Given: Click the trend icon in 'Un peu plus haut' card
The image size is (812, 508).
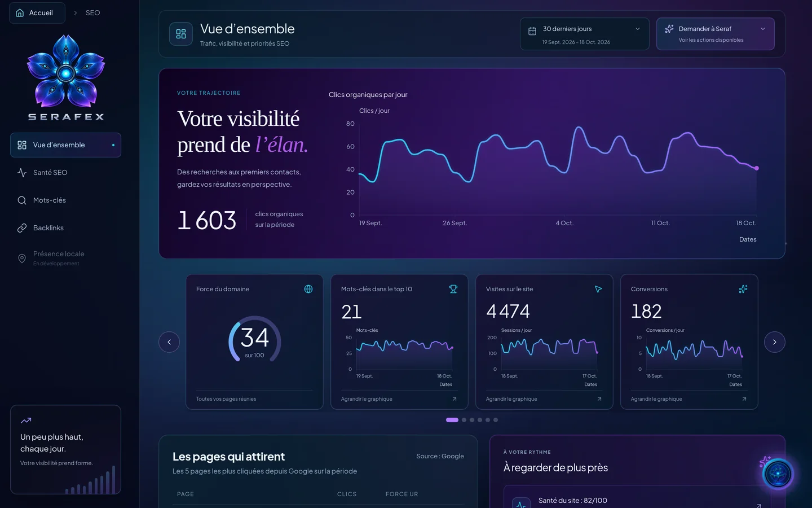Looking at the screenshot, I should coord(26,421).
